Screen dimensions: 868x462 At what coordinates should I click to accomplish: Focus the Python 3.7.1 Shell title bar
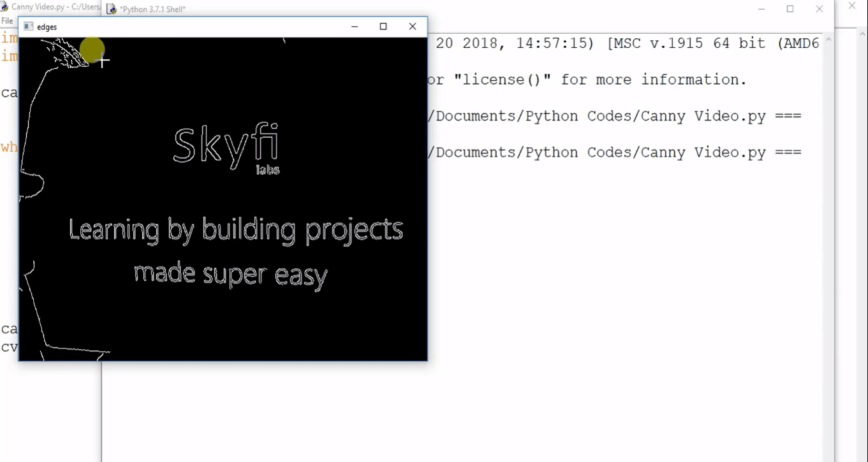[x=446, y=9]
